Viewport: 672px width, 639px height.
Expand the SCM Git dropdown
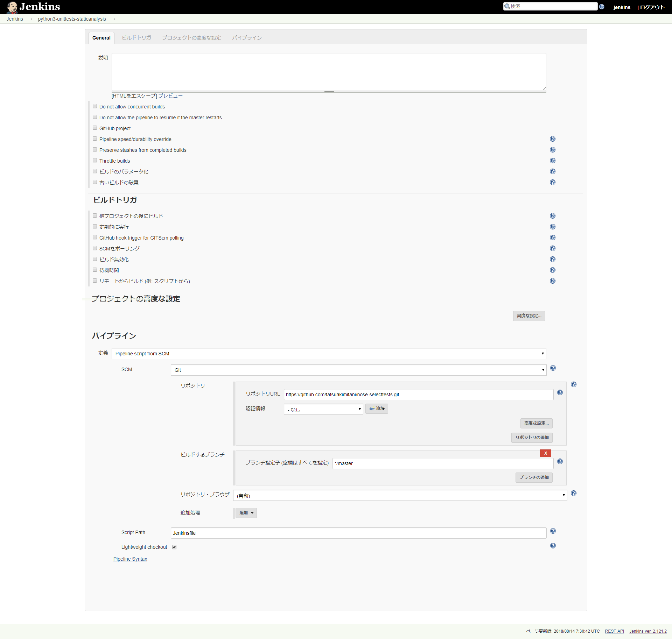(358, 370)
